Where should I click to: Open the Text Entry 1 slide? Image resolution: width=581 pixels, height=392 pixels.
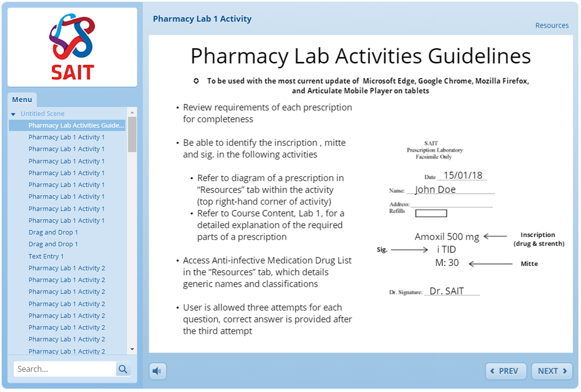point(46,256)
